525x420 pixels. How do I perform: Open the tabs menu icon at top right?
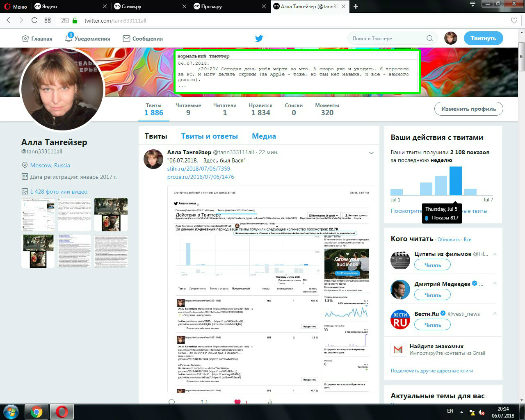[x=472, y=4]
